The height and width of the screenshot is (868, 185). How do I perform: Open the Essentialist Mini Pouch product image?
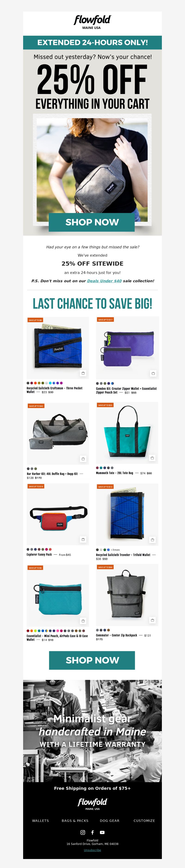[58, 595]
